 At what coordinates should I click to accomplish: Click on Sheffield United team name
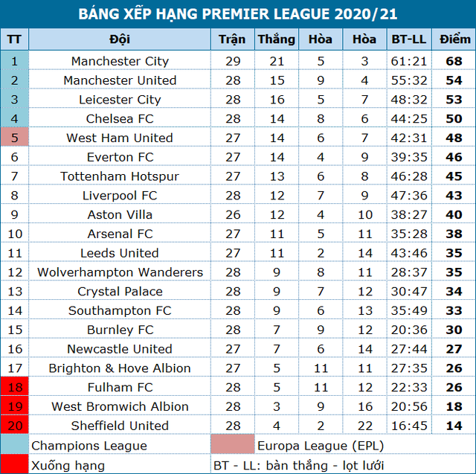(x=120, y=426)
